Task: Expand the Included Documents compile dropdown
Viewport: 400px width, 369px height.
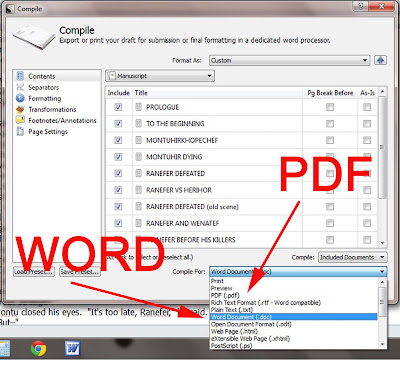Action: tap(353, 257)
